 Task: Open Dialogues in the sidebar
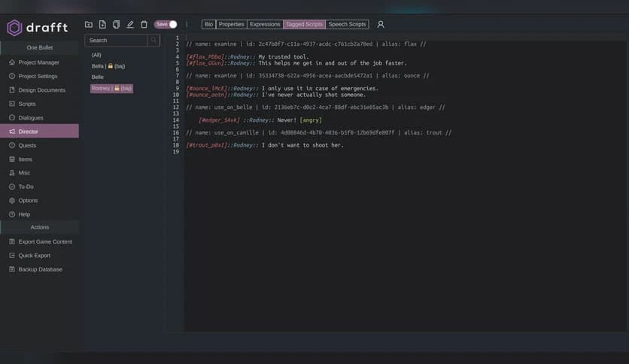39,118
